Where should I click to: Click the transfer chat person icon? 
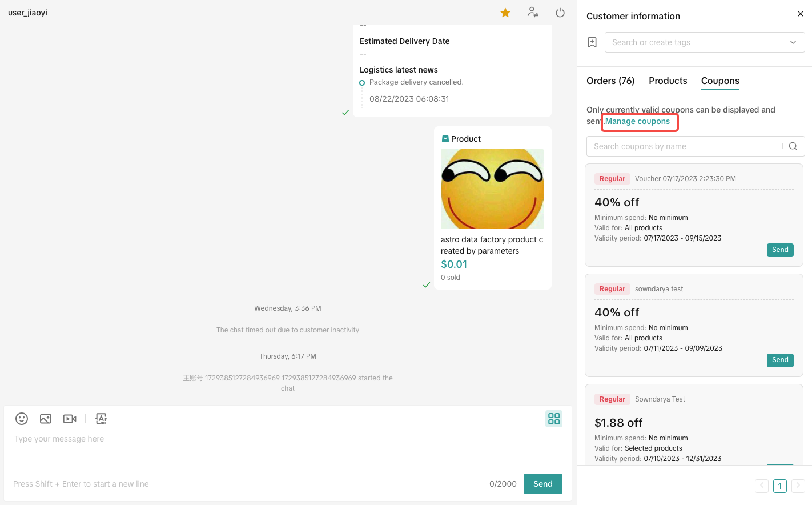[533, 12]
